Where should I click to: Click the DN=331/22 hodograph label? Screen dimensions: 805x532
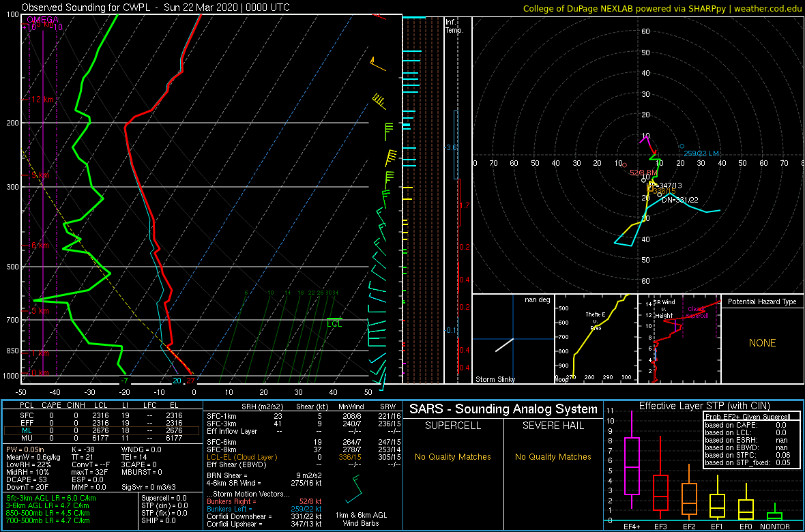(x=680, y=200)
